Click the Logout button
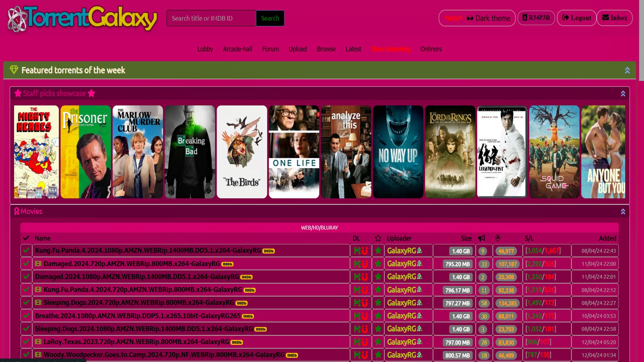Image resolution: width=644 pixels, height=362 pixels. tap(577, 18)
